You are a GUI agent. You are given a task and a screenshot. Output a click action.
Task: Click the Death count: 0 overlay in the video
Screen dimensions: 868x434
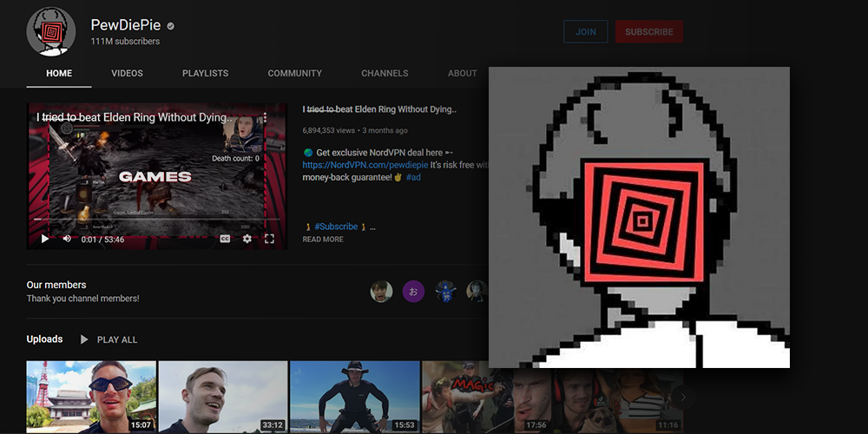[235, 158]
